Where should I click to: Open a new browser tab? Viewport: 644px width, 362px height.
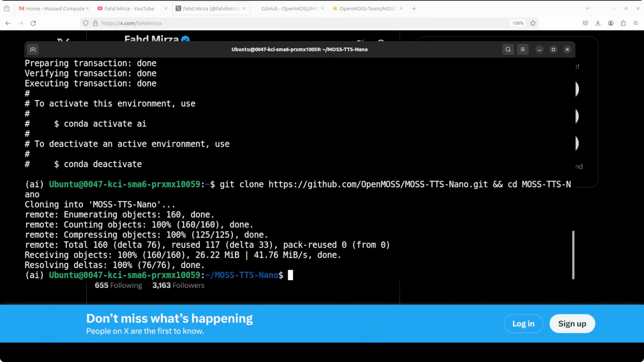tap(414, 8)
